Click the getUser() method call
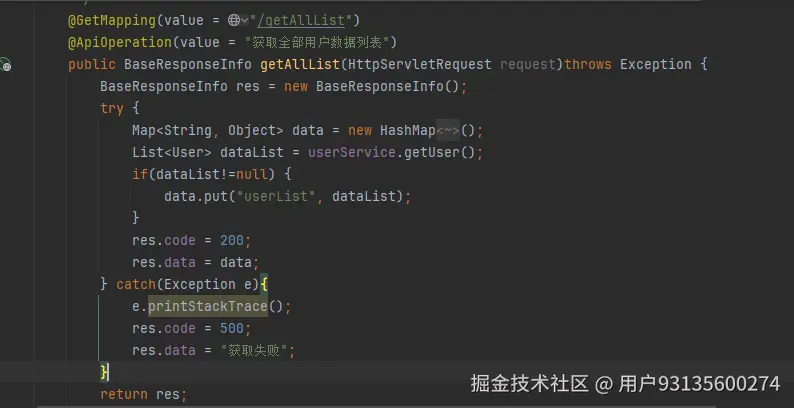794x408 pixels. point(440,152)
